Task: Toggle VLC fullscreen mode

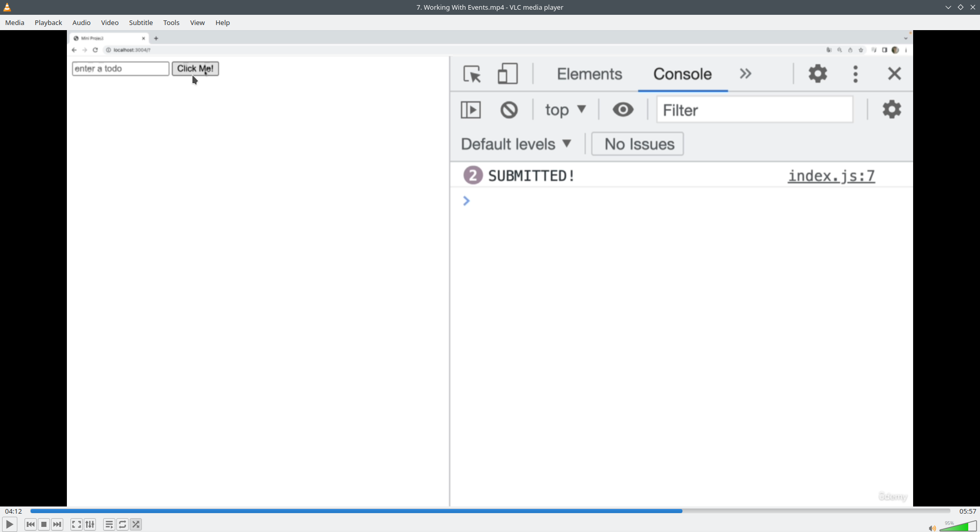Action: pos(77,524)
